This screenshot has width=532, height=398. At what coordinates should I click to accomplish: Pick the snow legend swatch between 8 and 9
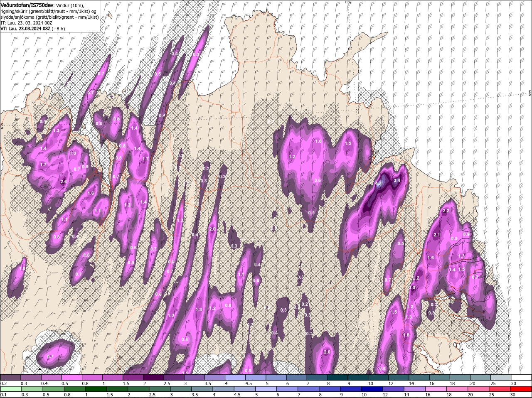coord(337,377)
